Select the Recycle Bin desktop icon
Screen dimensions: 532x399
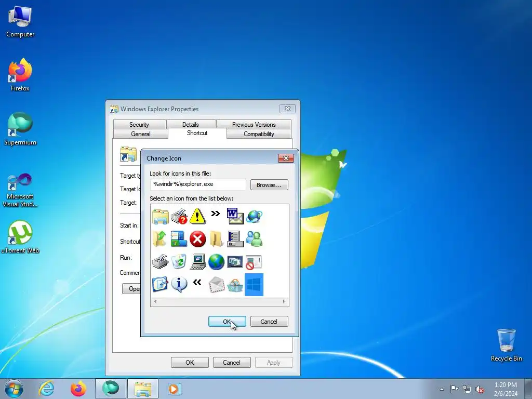[507, 345]
